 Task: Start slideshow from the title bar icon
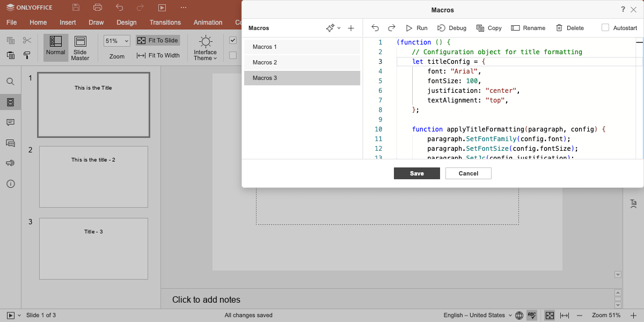pos(162,8)
